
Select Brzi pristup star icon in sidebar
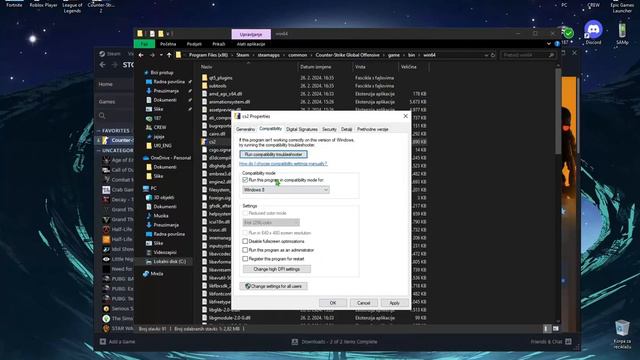point(146,73)
